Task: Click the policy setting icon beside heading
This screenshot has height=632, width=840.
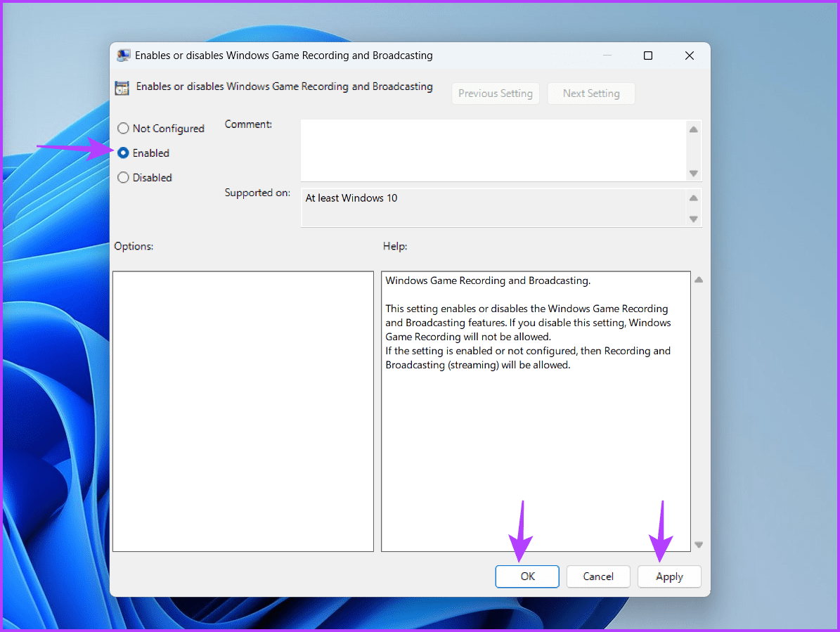Action: point(122,88)
